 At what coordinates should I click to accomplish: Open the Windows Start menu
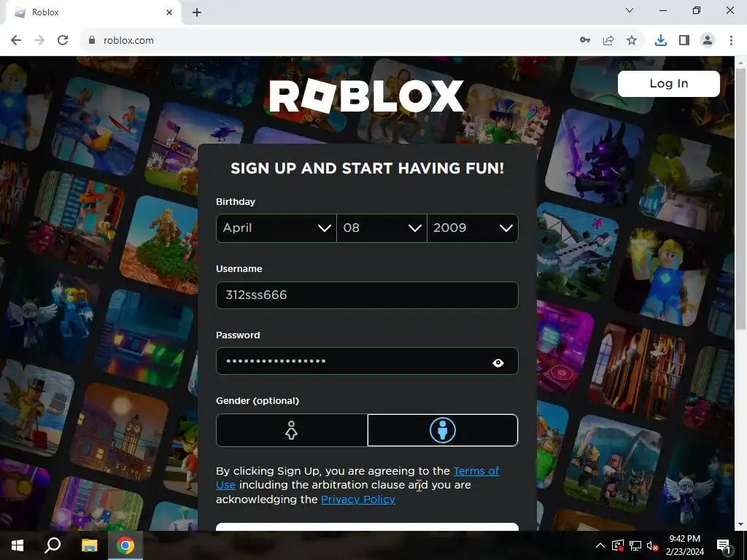point(18,545)
